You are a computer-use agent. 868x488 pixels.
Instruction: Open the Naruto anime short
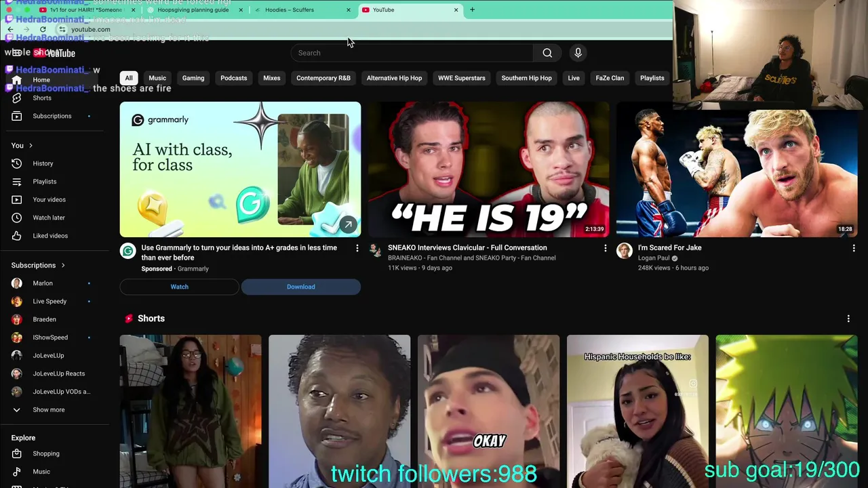[x=787, y=411]
